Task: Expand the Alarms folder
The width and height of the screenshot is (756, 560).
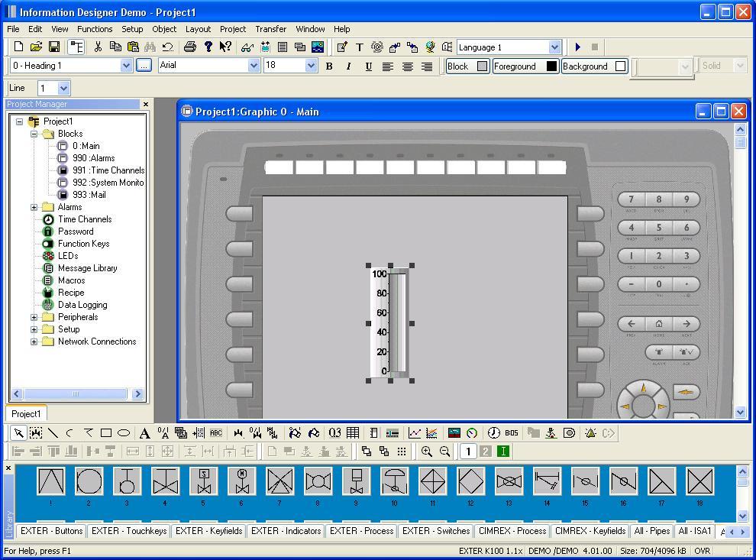Action: coord(34,207)
